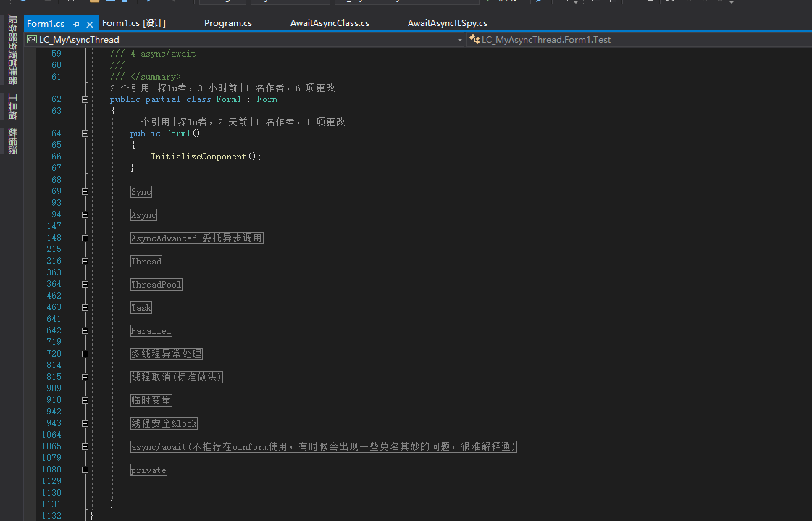Click the 'Form' base class on line 62
The width and height of the screenshot is (812, 521).
point(267,99)
